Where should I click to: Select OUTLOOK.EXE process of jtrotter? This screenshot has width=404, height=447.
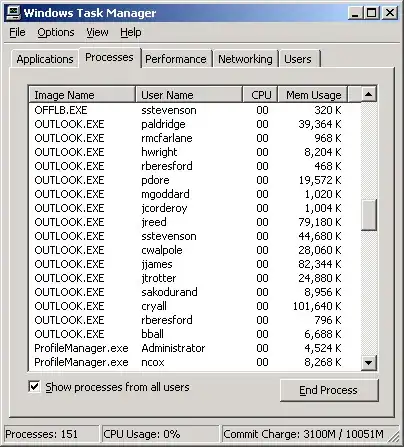pos(195,278)
